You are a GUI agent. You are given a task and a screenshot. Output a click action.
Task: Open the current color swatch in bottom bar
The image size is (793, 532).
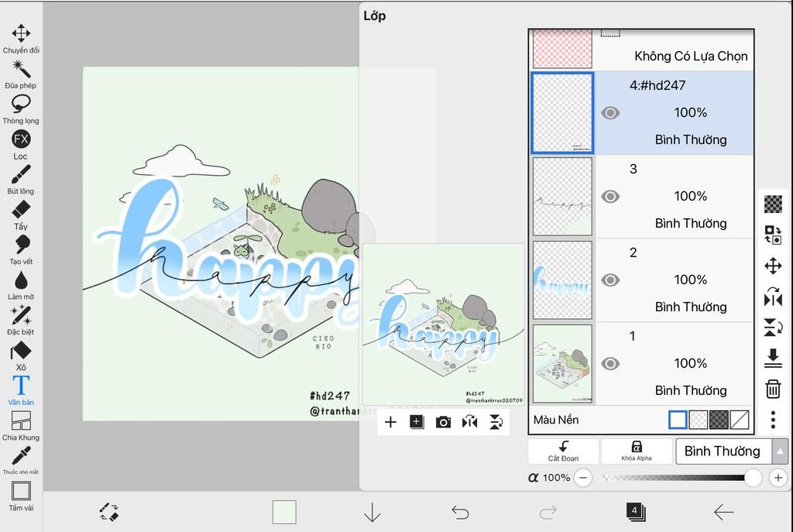tap(284, 512)
